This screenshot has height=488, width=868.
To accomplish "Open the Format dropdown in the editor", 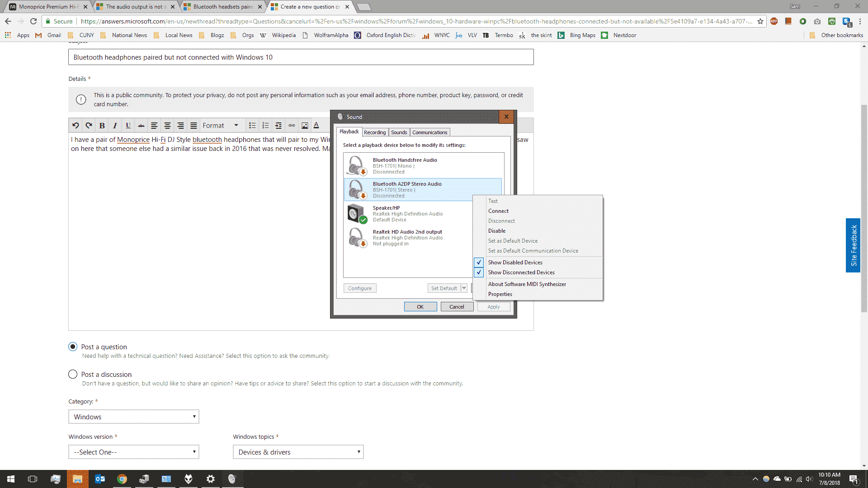I will coord(220,126).
